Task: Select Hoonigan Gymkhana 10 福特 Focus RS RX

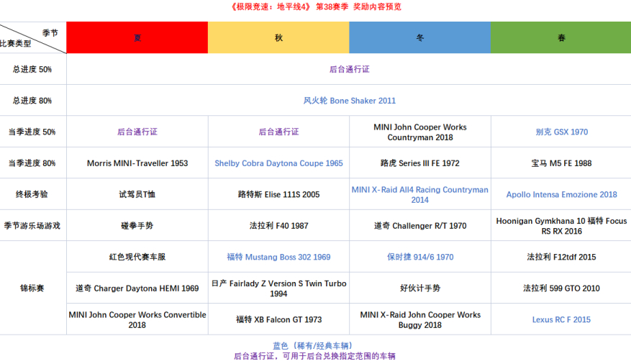Action: (561, 226)
